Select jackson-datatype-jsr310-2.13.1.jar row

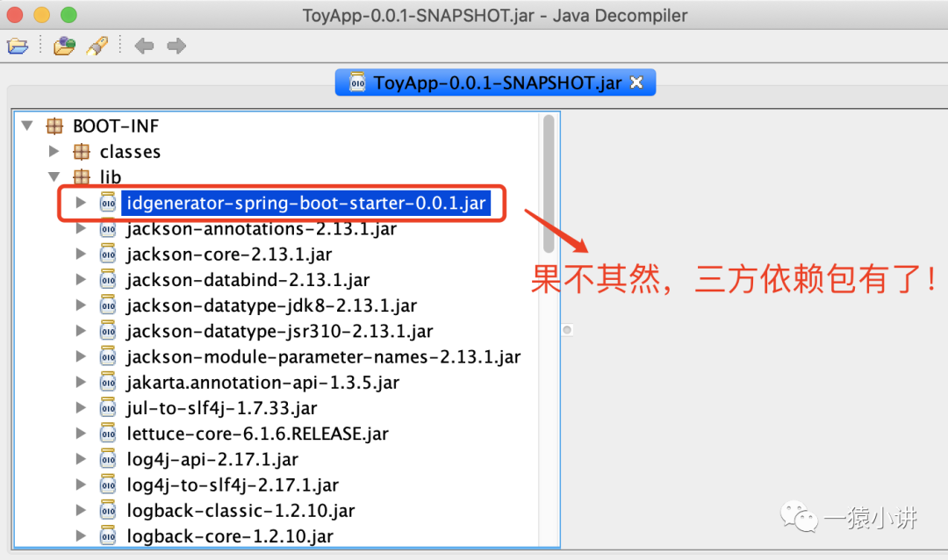click(279, 331)
